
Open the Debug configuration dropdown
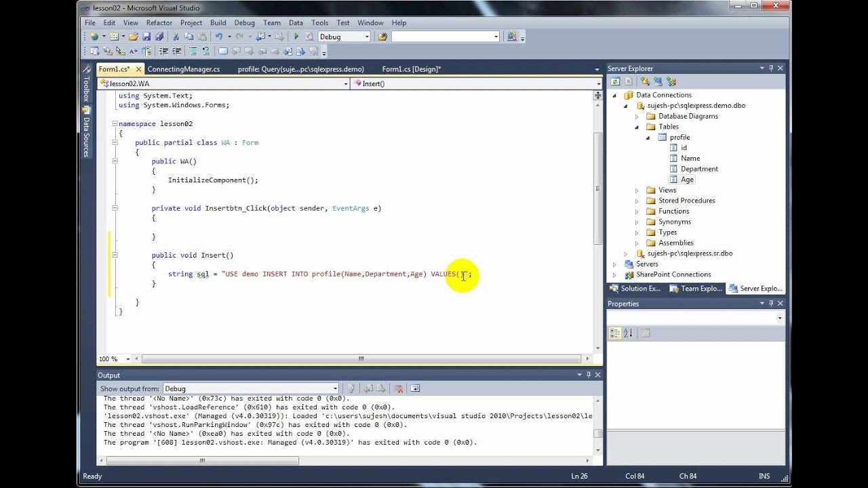pyautogui.click(x=367, y=37)
